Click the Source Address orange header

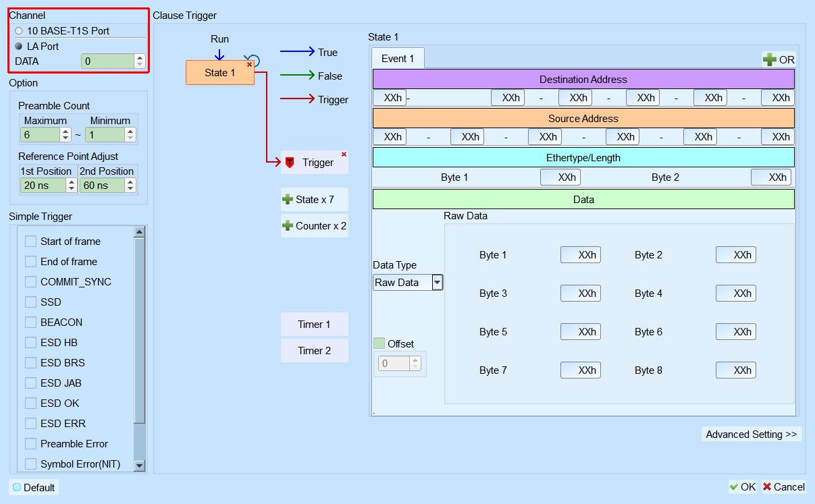coord(583,119)
